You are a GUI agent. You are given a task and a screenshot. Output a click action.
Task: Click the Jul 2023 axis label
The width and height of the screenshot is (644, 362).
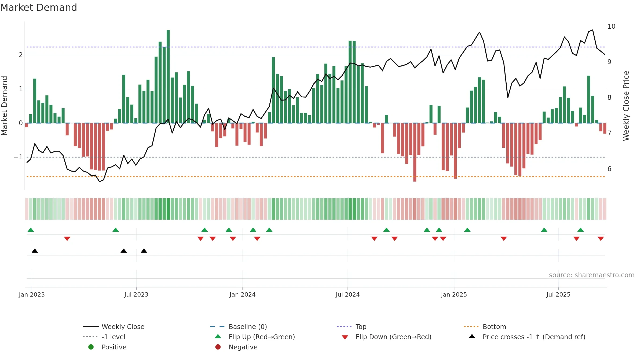(136, 295)
